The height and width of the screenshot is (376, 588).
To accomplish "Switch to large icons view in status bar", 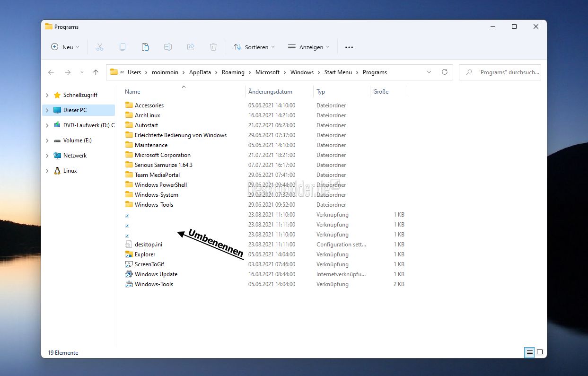I will pos(540,352).
